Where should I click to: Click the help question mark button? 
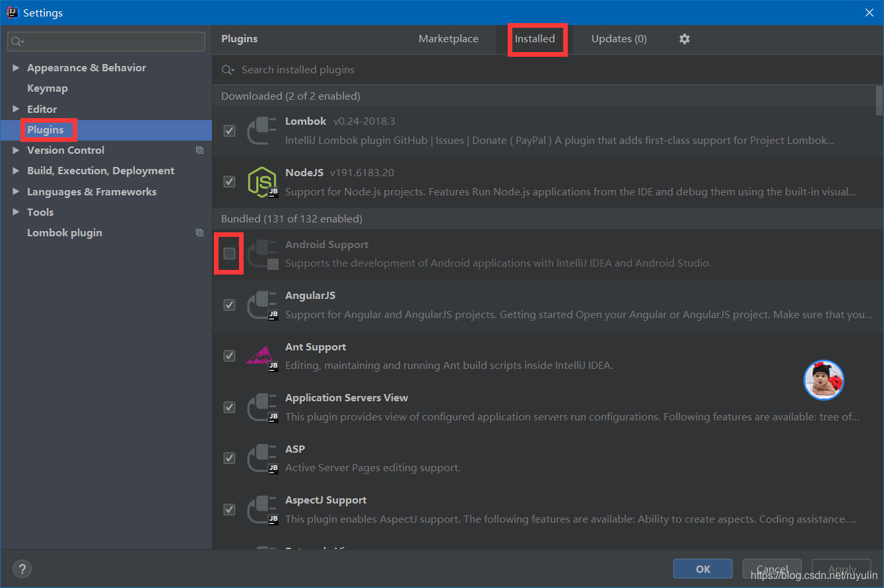22,569
